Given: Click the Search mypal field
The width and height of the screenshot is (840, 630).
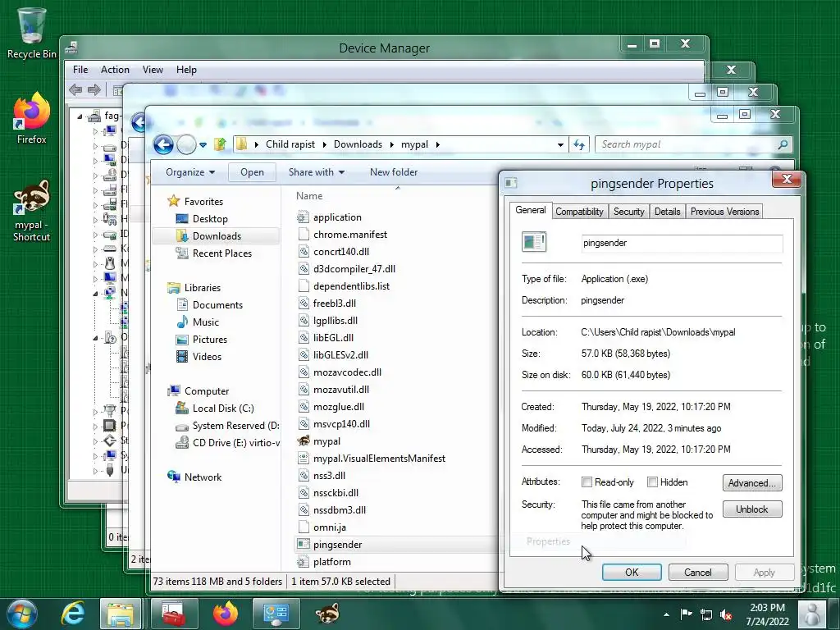Looking at the screenshot, I should [x=686, y=144].
